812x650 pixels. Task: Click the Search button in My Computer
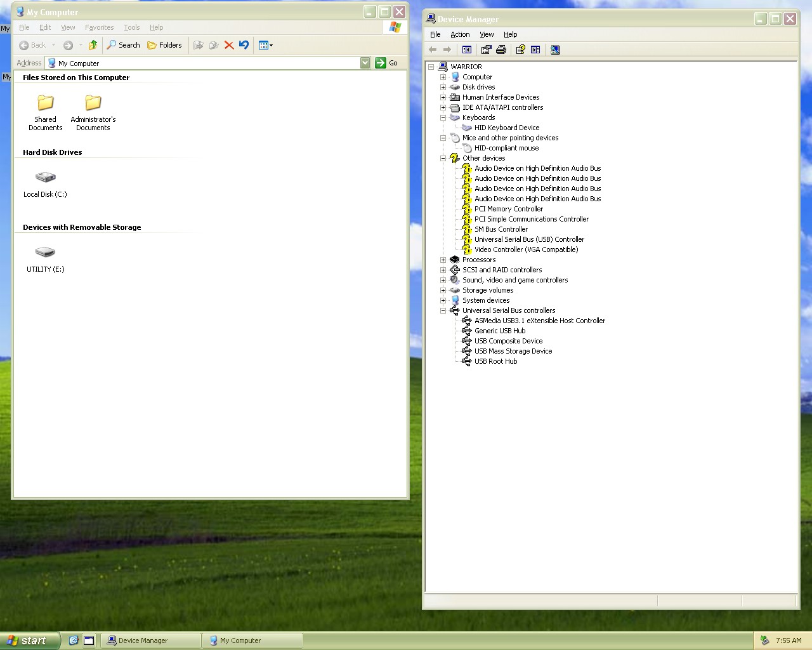point(123,45)
